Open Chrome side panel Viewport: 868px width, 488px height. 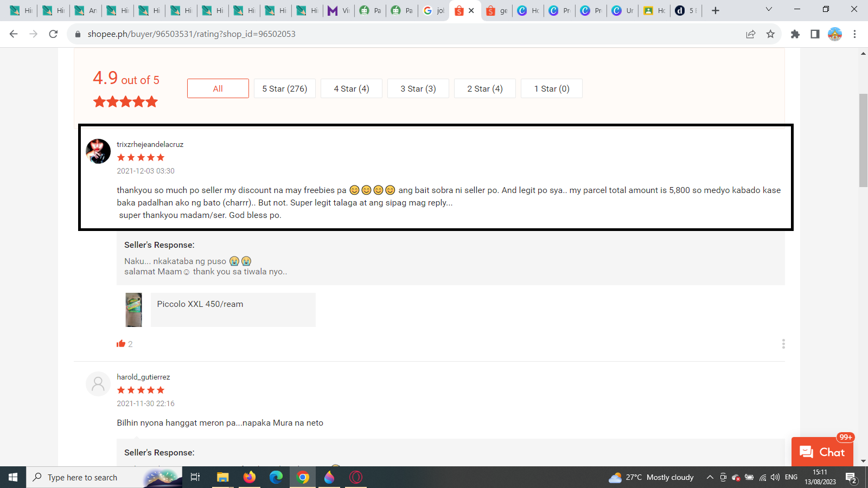point(815,34)
